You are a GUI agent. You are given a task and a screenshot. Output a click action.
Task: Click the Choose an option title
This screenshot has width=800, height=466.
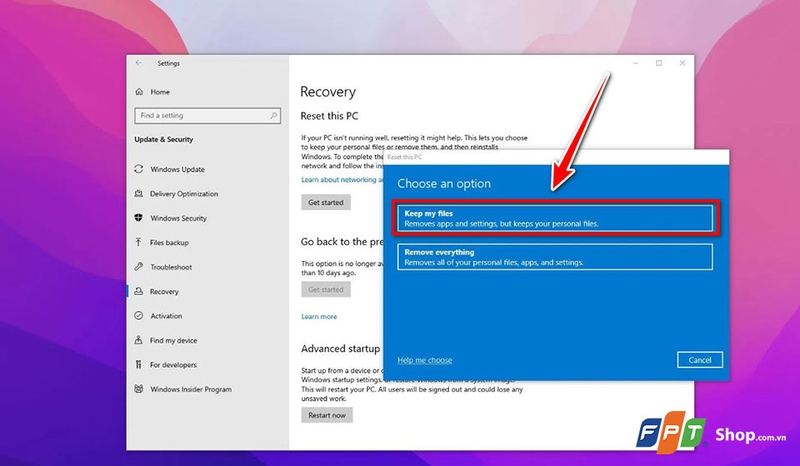click(x=444, y=184)
